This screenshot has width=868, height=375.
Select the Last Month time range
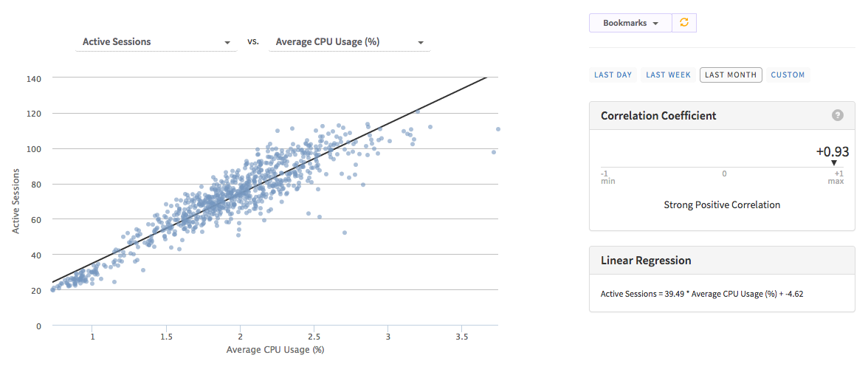[731, 75]
